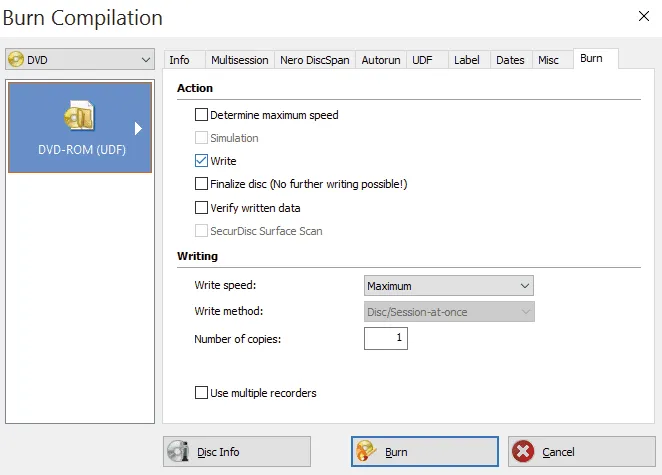Click the Action section heading

click(x=195, y=88)
